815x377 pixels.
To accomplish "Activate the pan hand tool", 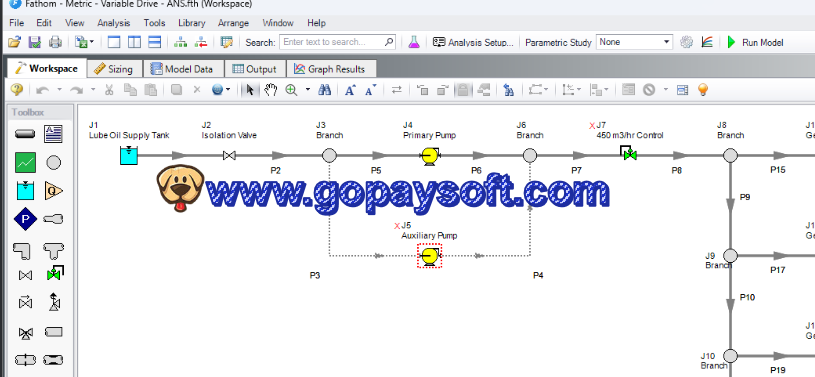I will click(x=270, y=90).
